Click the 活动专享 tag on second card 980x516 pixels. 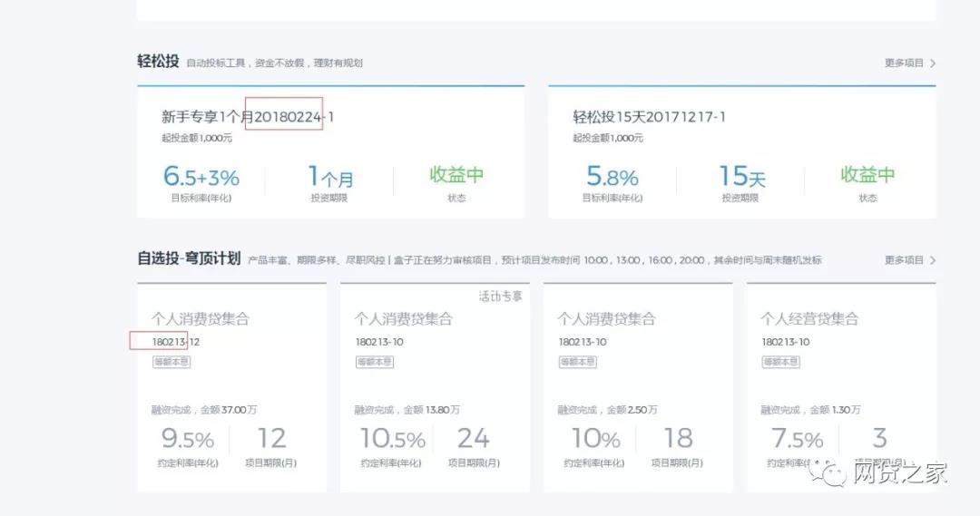500,297
